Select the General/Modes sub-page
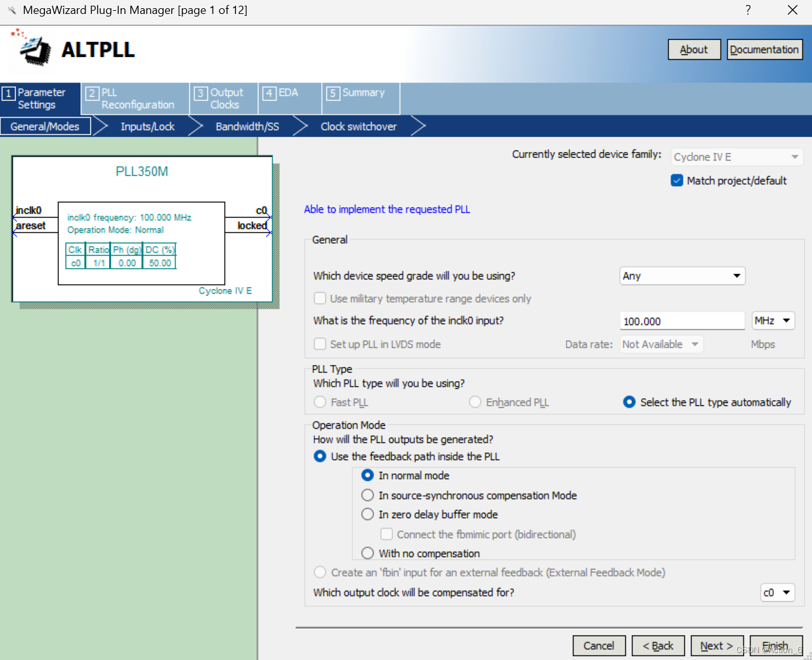This screenshot has width=812, height=660. tap(45, 126)
